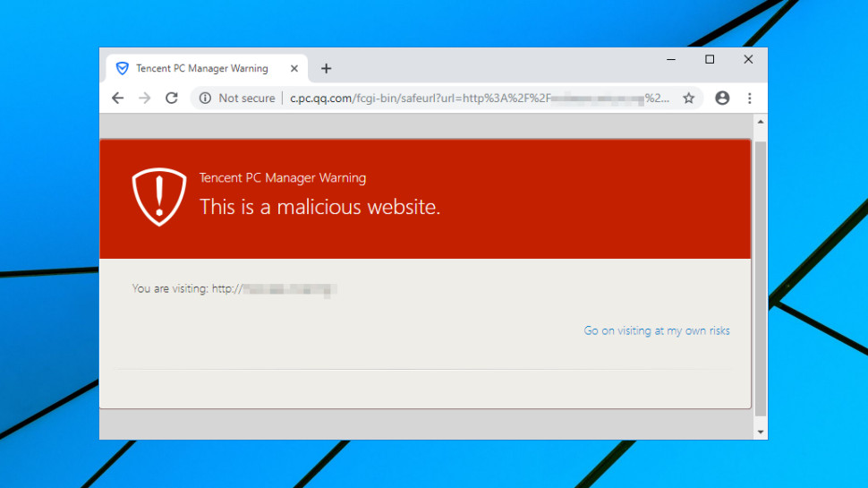This screenshot has height=488, width=868.
Task: Close the Chrome window
Action: (748, 59)
